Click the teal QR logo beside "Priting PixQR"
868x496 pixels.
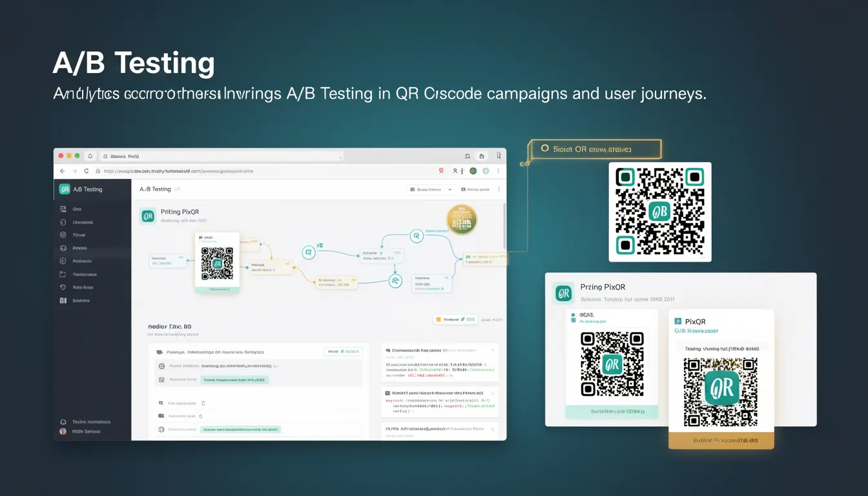pos(148,216)
